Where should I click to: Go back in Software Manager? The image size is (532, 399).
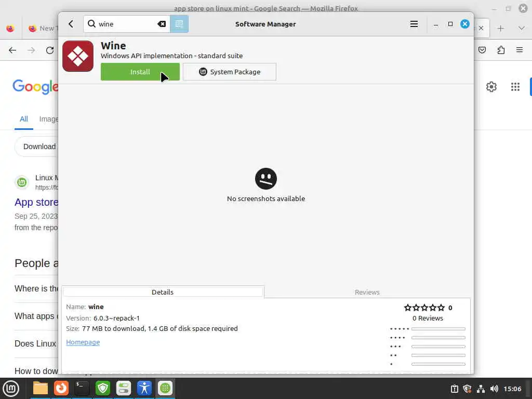coord(71,24)
